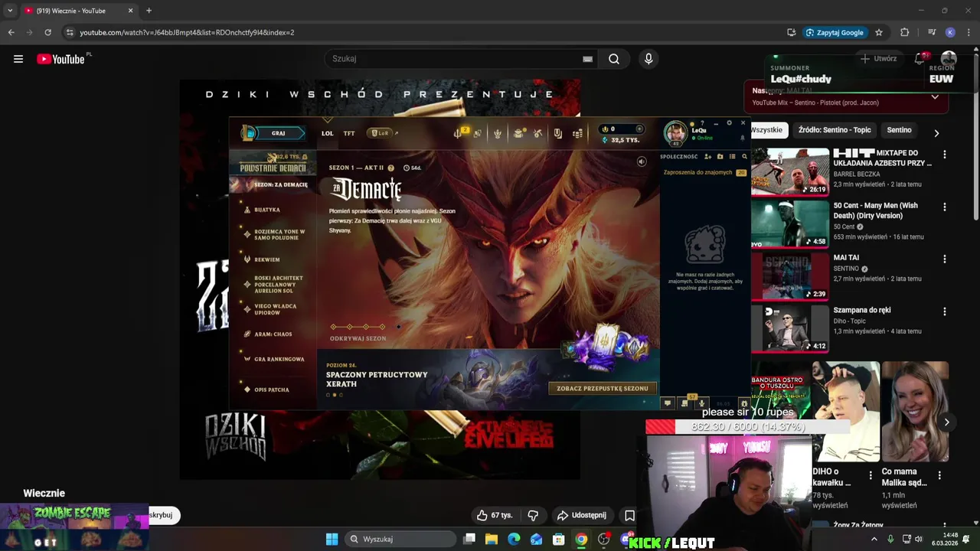Select Gra rankingowa in League side menu

pos(279,359)
